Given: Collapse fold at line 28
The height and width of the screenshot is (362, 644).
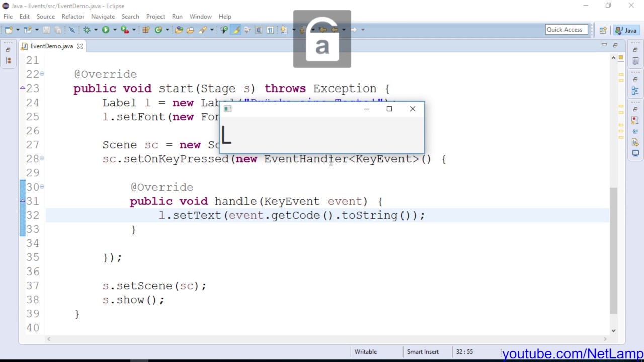Looking at the screenshot, I should point(42,158).
